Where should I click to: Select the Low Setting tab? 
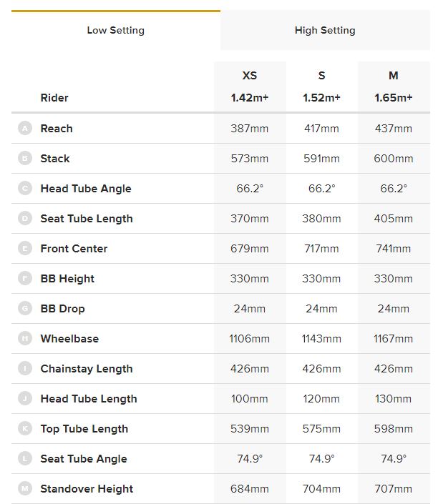coord(115,31)
